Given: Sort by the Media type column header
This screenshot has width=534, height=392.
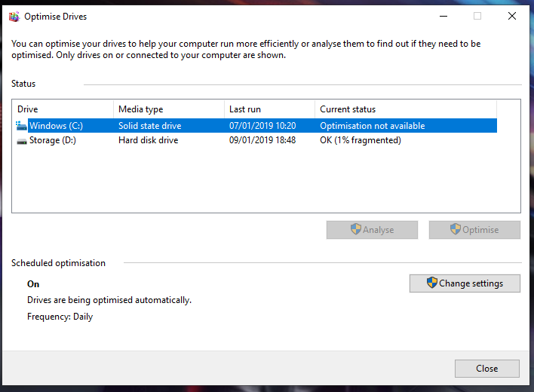Looking at the screenshot, I should tap(169, 109).
